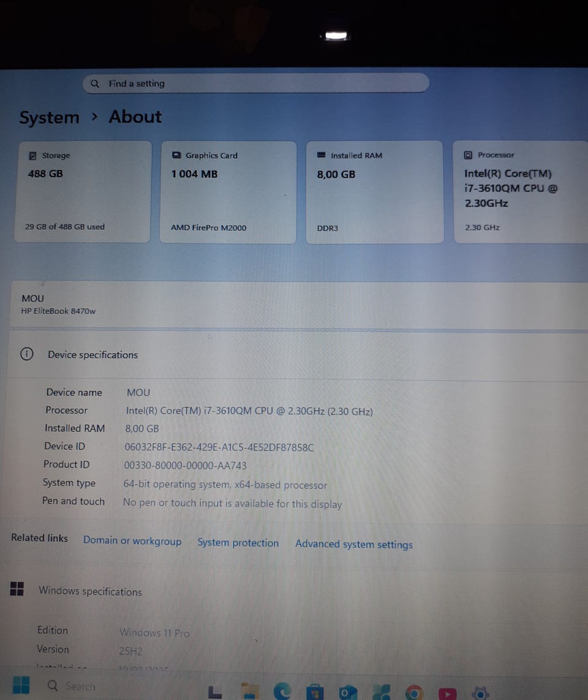This screenshot has height=700, width=588.
Task: Click the taskbar Search magnifier icon
Action: (53, 686)
